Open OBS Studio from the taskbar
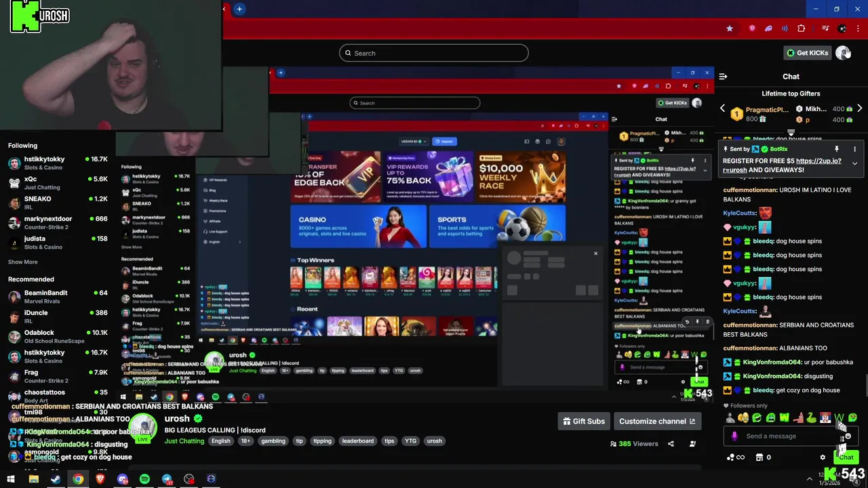The width and height of the screenshot is (868, 488). click(x=189, y=479)
